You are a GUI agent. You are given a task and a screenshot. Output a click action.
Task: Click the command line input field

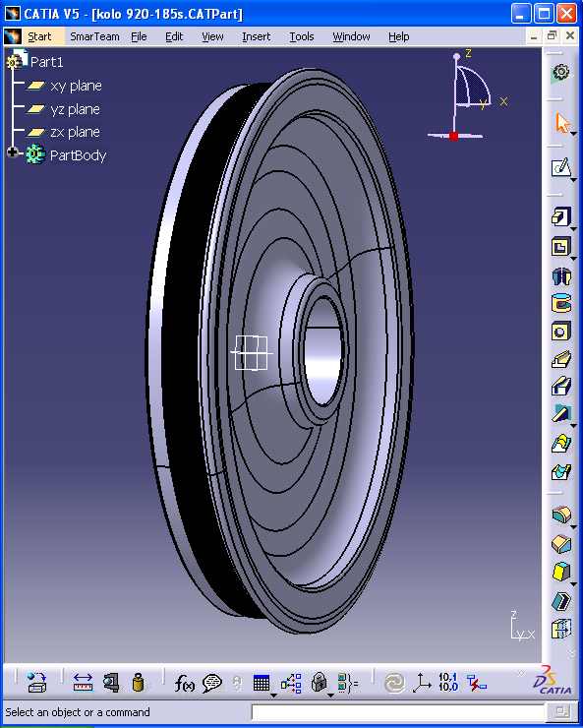tap(397, 711)
